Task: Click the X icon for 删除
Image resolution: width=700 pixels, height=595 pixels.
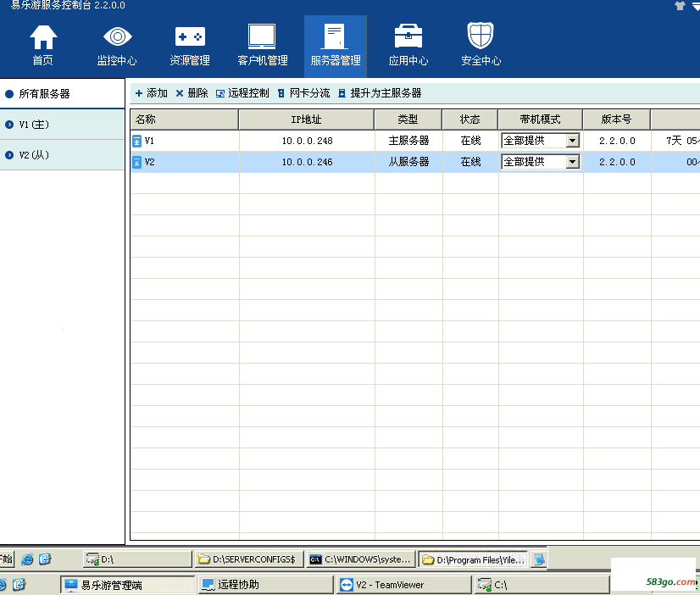Action: (x=180, y=93)
